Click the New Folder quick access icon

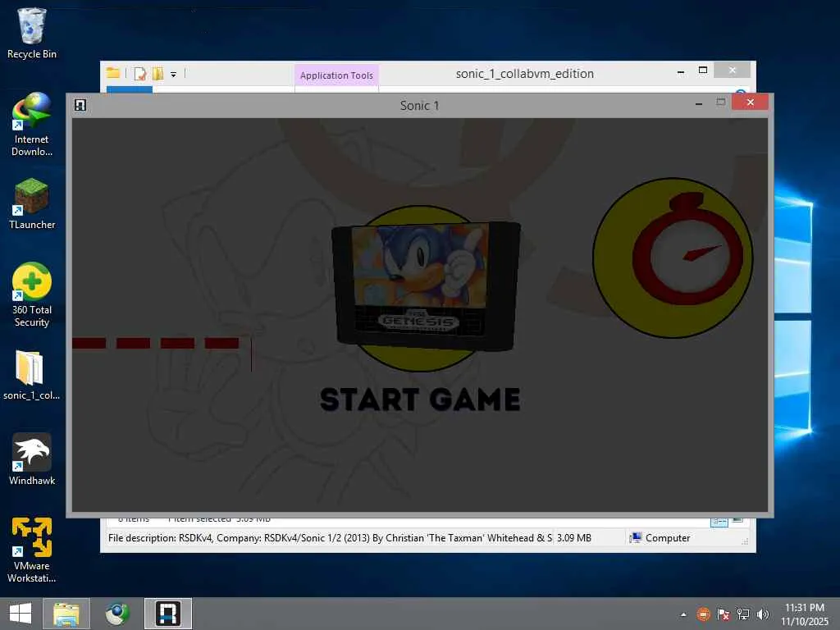pos(158,73)
